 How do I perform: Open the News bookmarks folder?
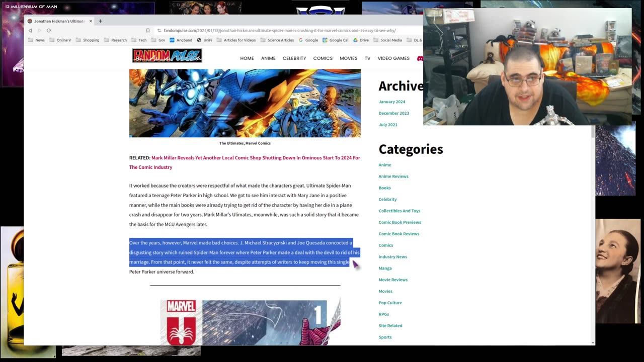36,40
